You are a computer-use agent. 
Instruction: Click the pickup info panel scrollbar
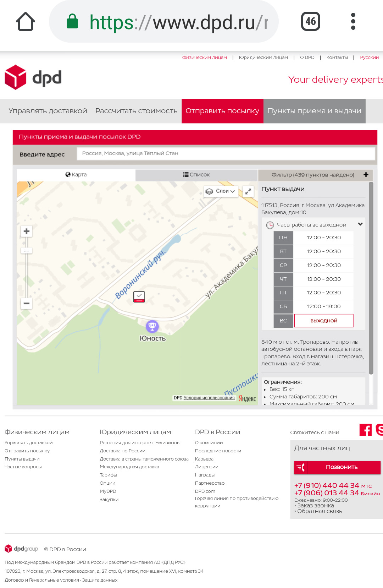(x=371, y=278)
